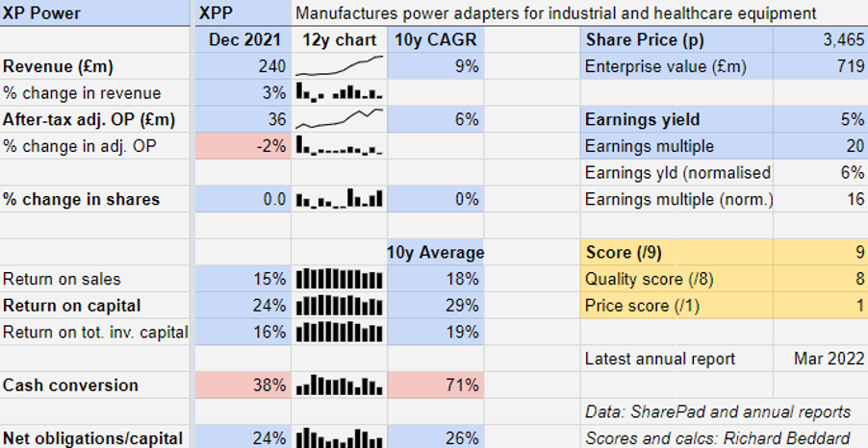Click the Dec 2021 column header
This screenshot has height=448, width=868.
244,40
